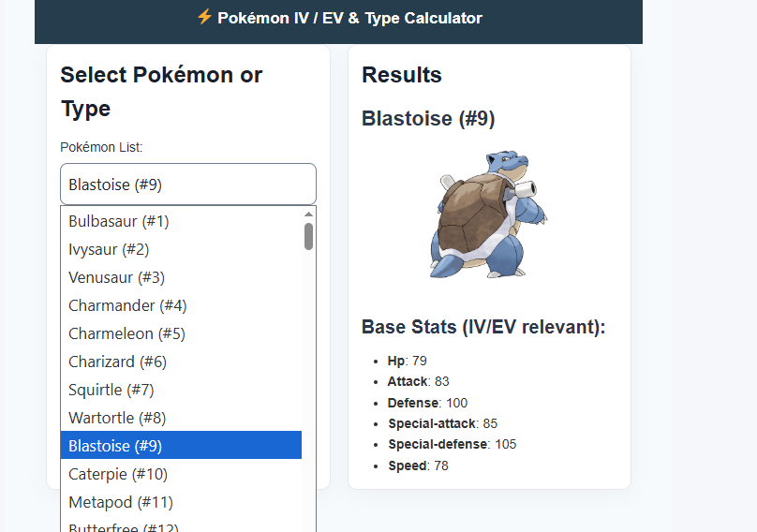Click the dropdown scrollbar up arrow
The image size is (757, 532).
[308, 214]
